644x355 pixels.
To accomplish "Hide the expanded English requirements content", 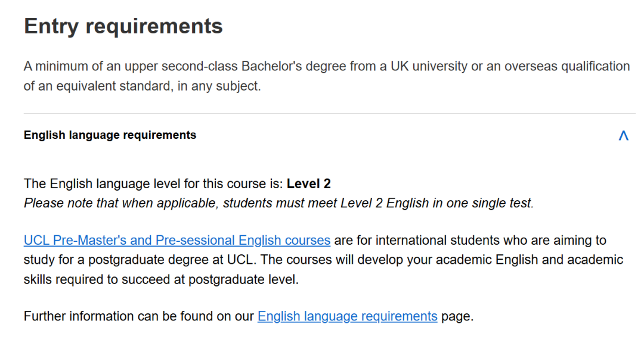I will [x=624, y=135].
